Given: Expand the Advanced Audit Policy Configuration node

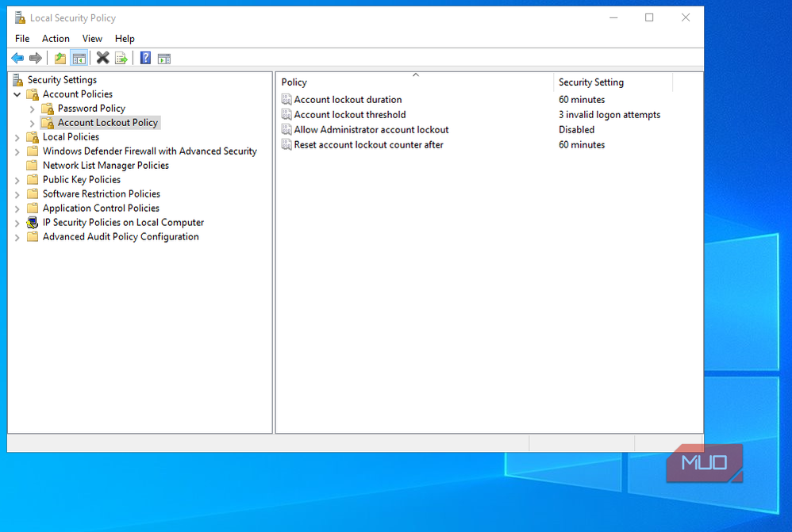Looking at the screenshot, I should click(17, 237).
